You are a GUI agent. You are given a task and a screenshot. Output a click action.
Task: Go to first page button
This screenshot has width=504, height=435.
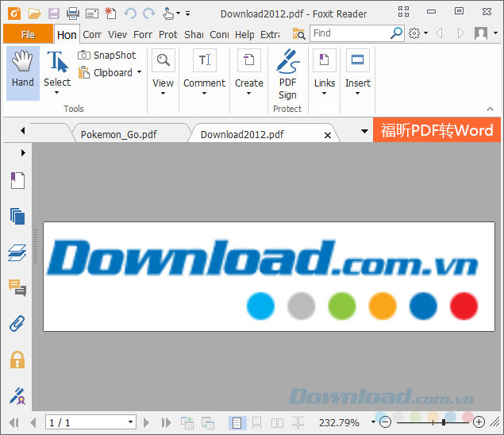point(14,422)
